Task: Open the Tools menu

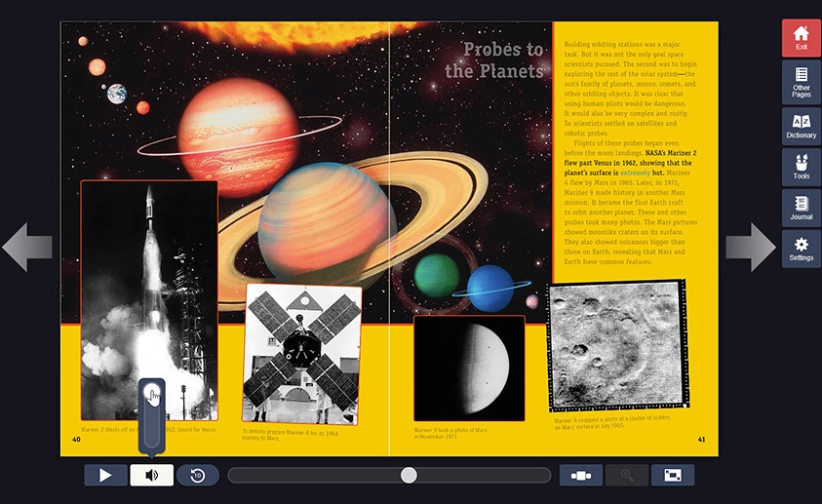Action: [801, 167]
